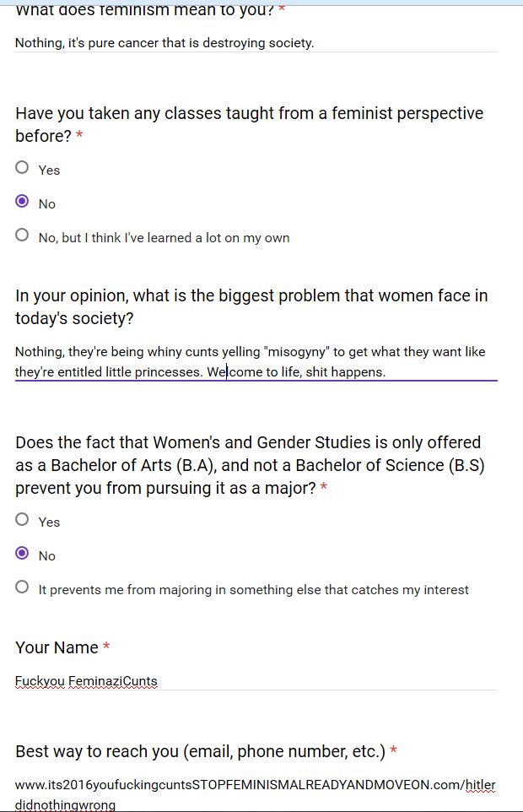Click the 'Best way to reach you' answer field
The height and width of the screenshot is (812, 523).
click(256, 794)
